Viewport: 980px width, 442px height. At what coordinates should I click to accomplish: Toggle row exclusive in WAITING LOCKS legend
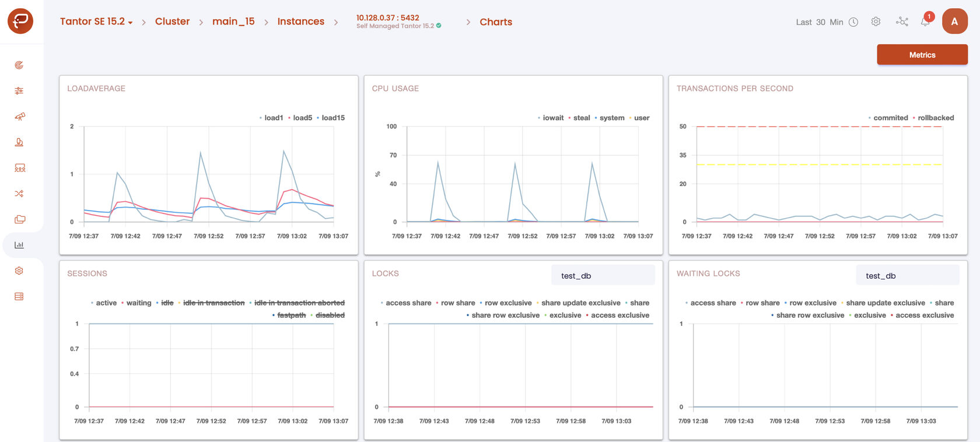pos(810,303)
